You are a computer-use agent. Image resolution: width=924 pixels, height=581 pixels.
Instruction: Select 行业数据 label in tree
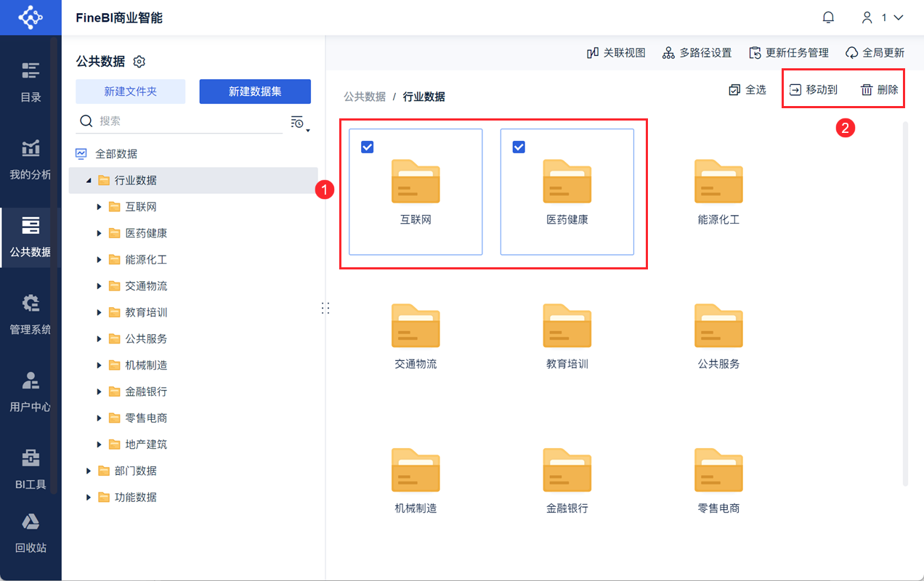point(136,180)
